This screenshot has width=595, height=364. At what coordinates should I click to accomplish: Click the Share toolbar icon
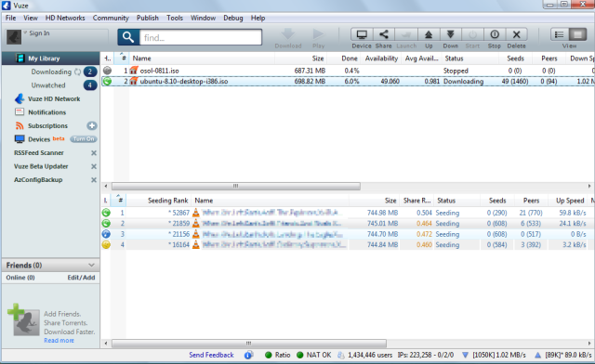point(384,34)
